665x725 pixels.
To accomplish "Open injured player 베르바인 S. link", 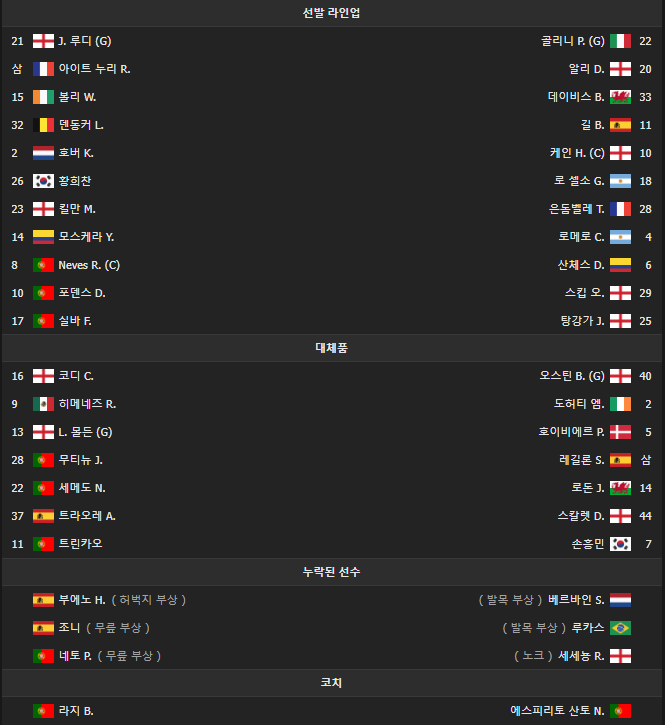I will click(576, 600).
